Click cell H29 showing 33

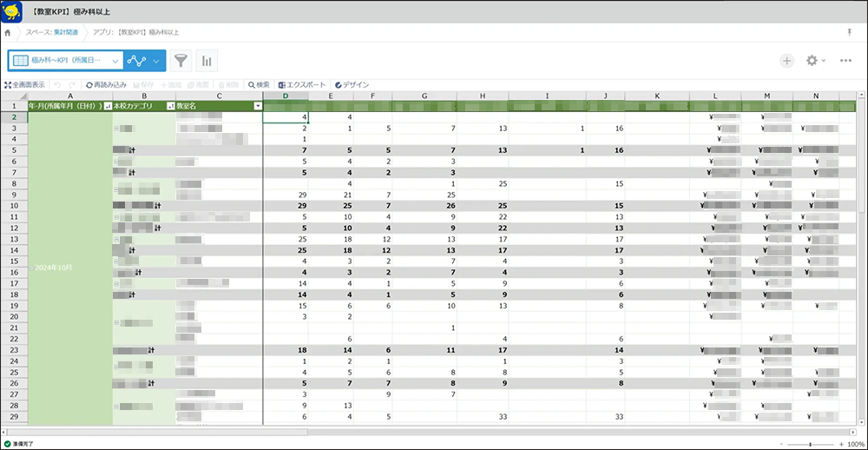point(483,416)
